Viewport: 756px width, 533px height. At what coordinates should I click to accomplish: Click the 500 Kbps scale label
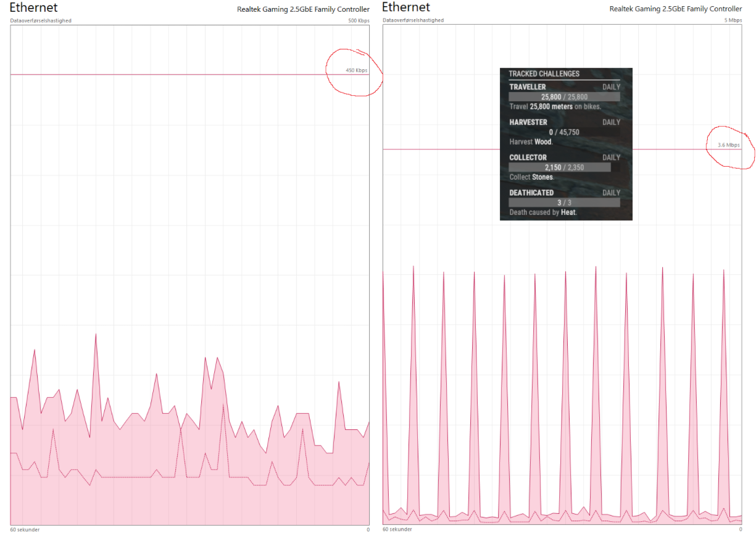coord(359,20)
